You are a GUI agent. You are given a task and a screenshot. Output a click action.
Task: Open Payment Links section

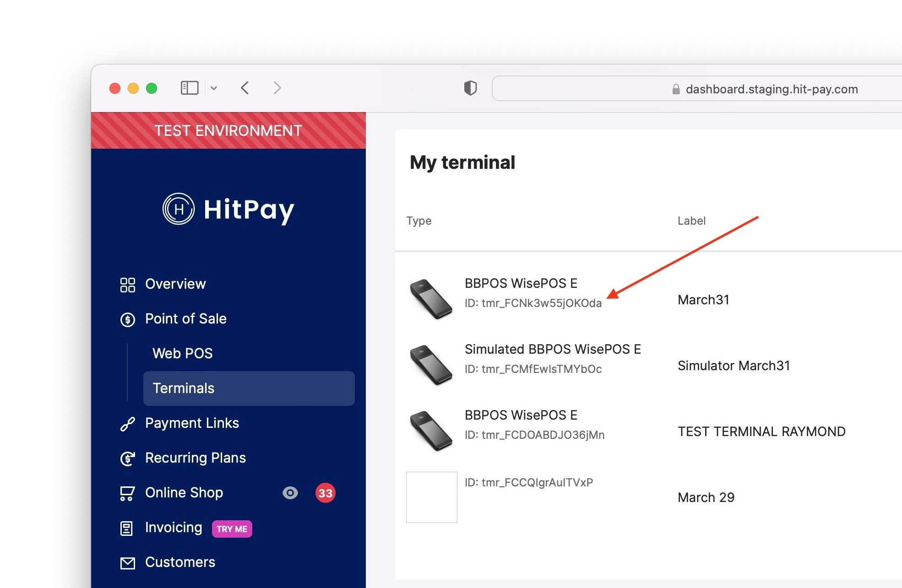(x=192, y=423)
